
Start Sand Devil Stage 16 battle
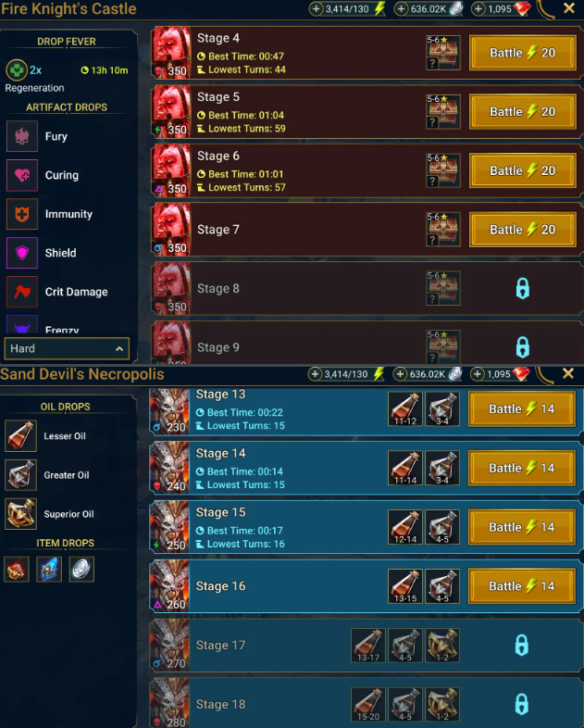point(522,586)
